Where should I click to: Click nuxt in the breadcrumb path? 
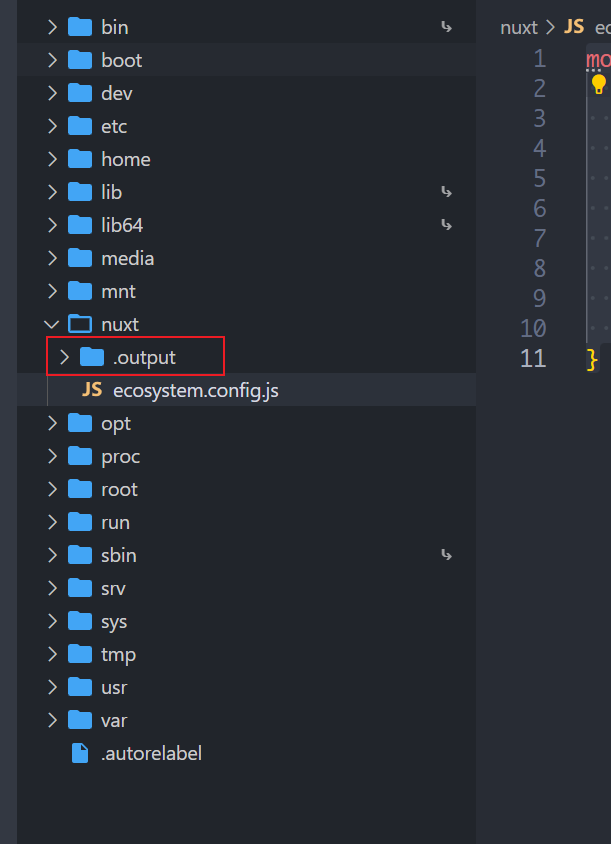(x=519, y=27)
